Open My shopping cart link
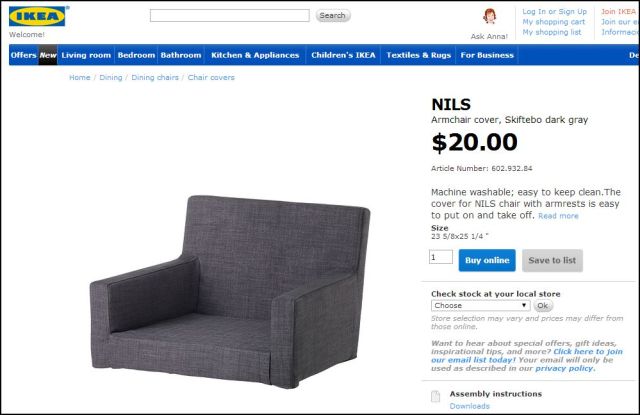This screenshot has height=415, width=640. (x=553, y=22)
